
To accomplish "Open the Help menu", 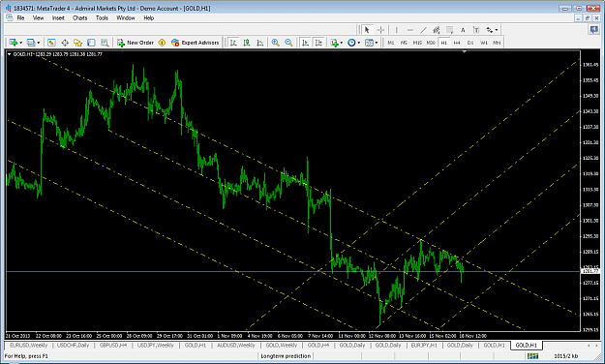I will [x=148, y=17].
